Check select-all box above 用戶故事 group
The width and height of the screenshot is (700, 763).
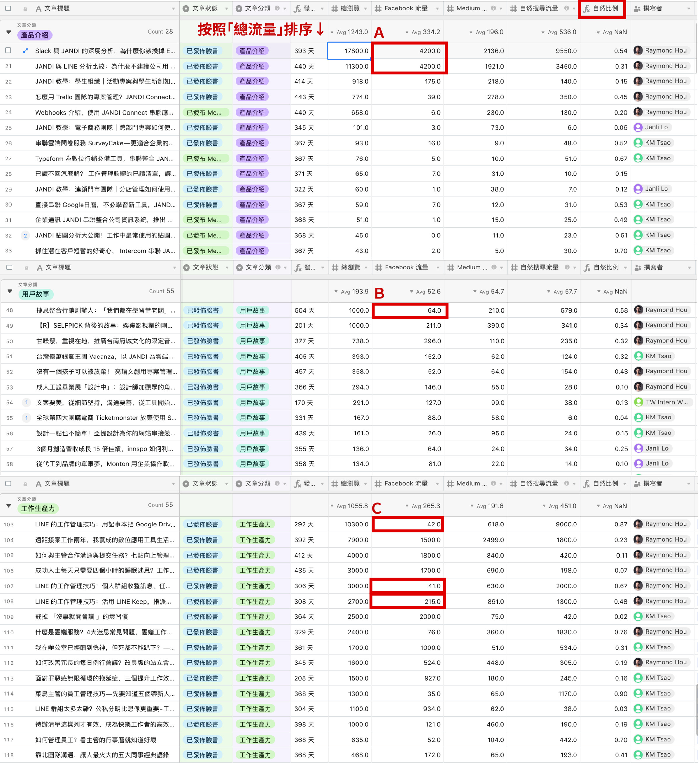pos(9,268)
